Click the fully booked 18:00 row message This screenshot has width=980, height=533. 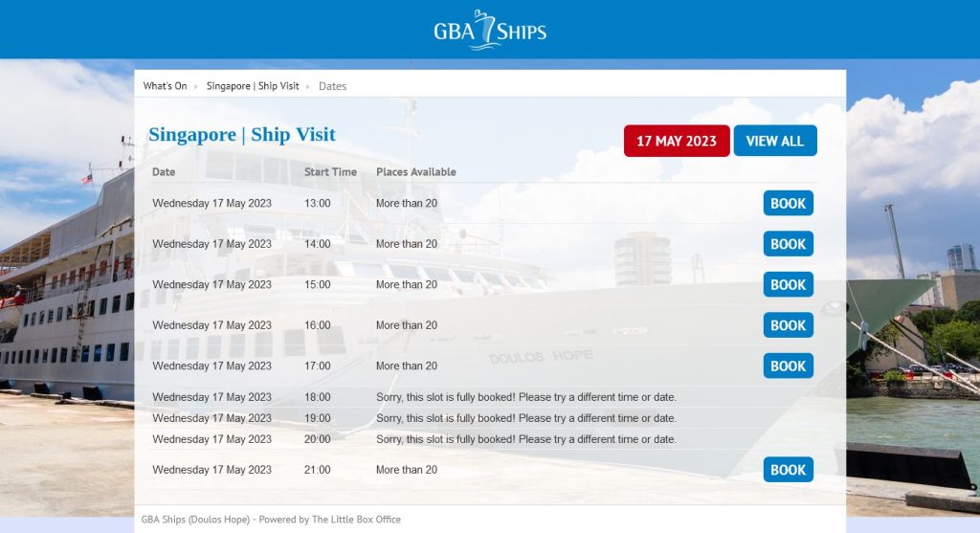pyautogui.click(x=525, y=397)
